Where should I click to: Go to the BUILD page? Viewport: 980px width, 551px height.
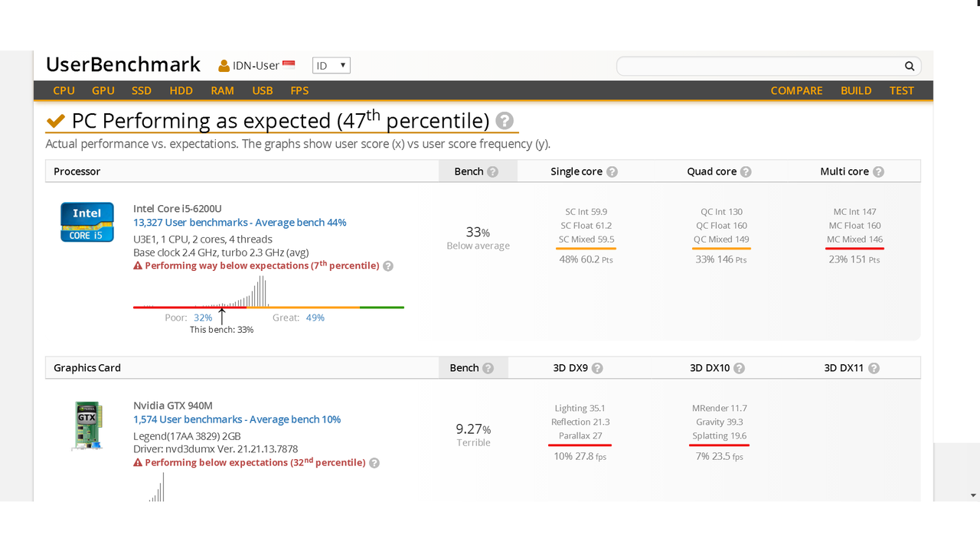856,90
